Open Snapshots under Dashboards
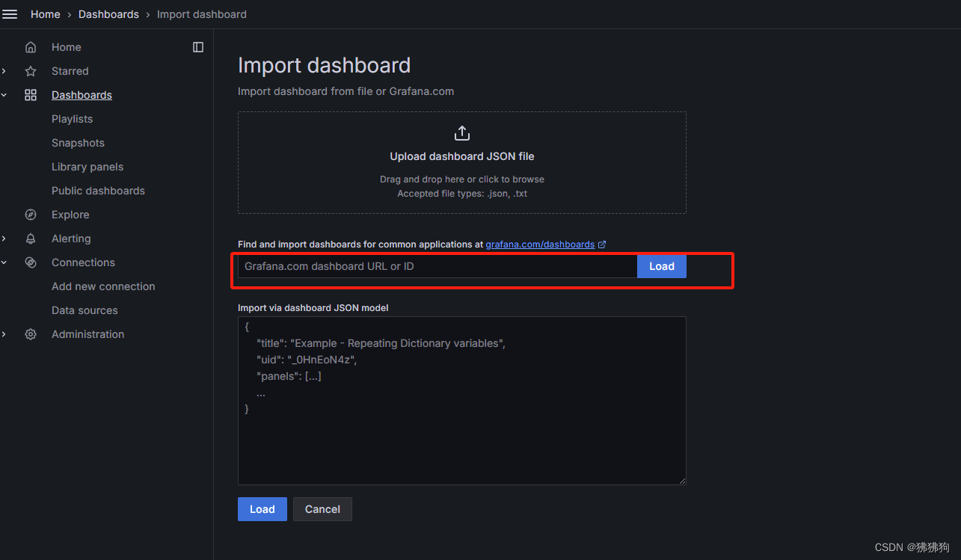961x560 pixels. (x=78, y=143)
